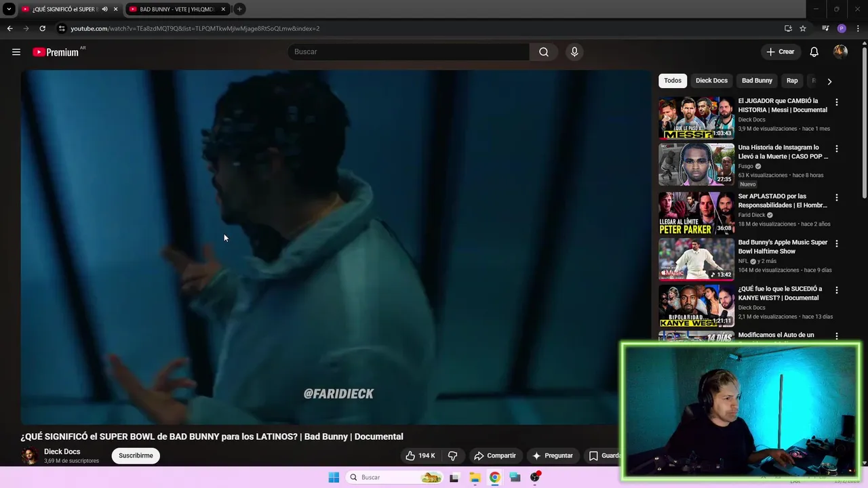Open the notifications bell
The image size is (868, 488).
pyautogui.click(x=814, y=52)
